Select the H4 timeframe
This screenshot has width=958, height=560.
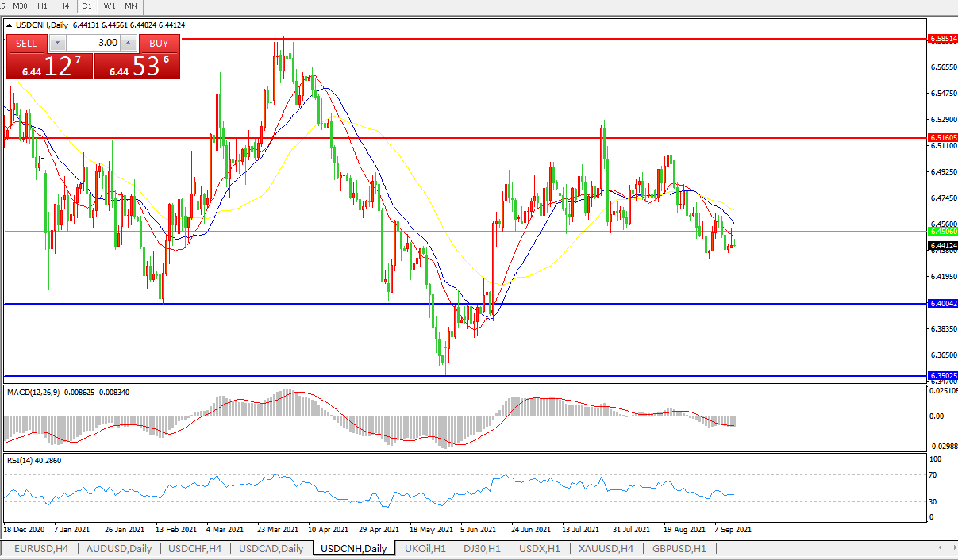point(63,6)
